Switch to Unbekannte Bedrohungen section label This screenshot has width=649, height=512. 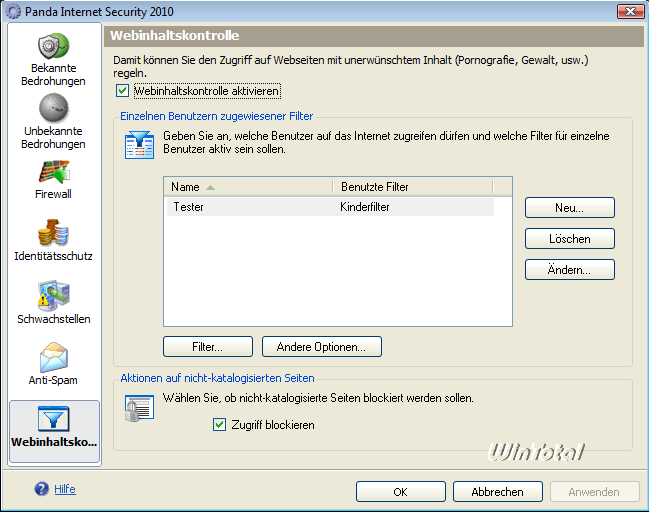tap(53, 137)
